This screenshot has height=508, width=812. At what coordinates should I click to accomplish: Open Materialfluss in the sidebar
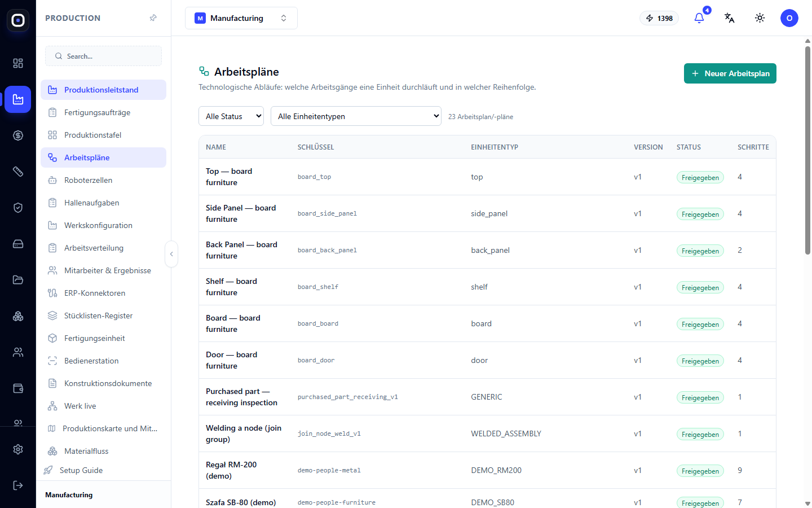tap(103, 451)
